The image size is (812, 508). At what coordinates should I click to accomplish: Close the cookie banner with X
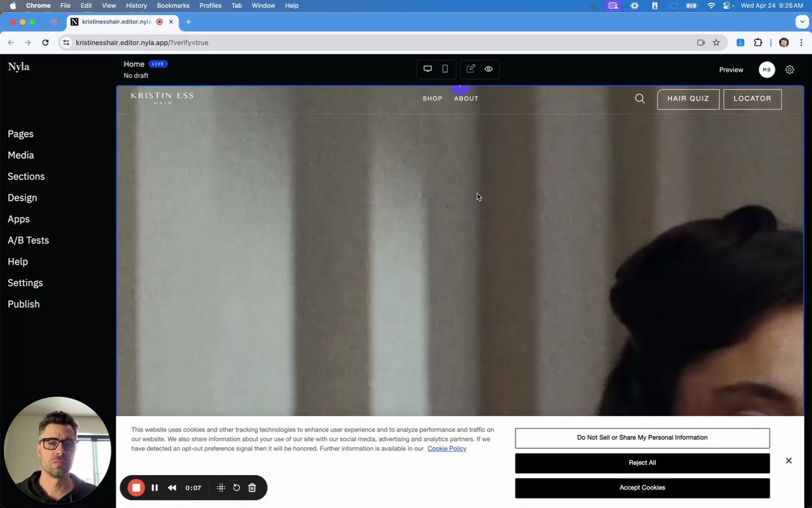(x=789, y=460)
